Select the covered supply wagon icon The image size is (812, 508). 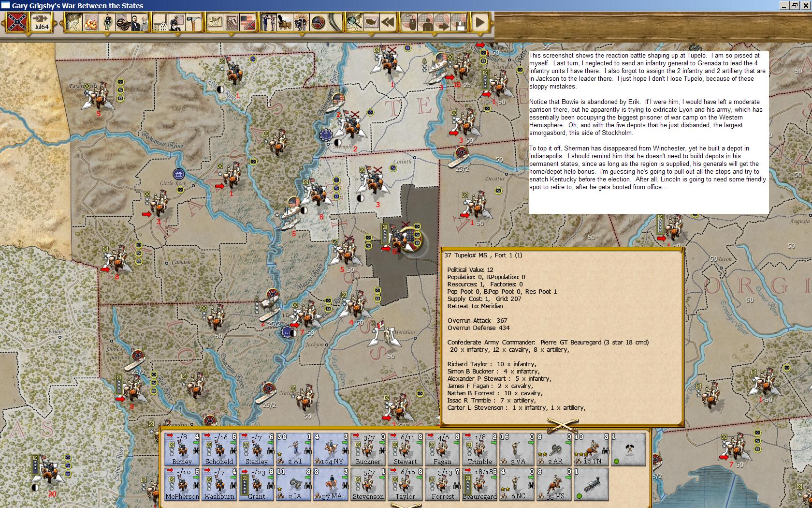[285, 22]
